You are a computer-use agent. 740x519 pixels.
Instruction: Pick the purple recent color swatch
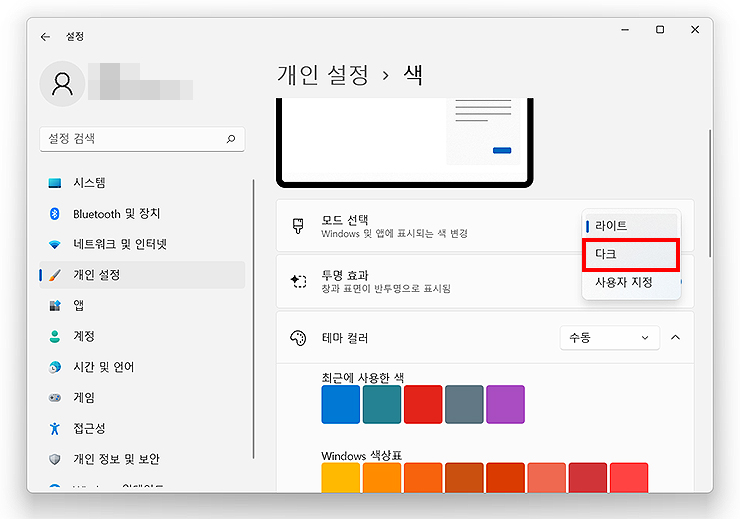tap(505, 404)
